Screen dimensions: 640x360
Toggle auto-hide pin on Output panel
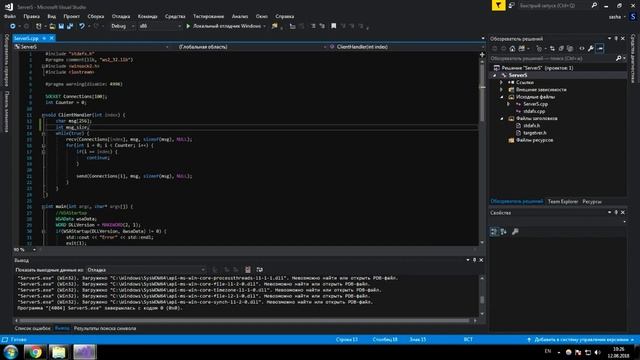point(474,260)
